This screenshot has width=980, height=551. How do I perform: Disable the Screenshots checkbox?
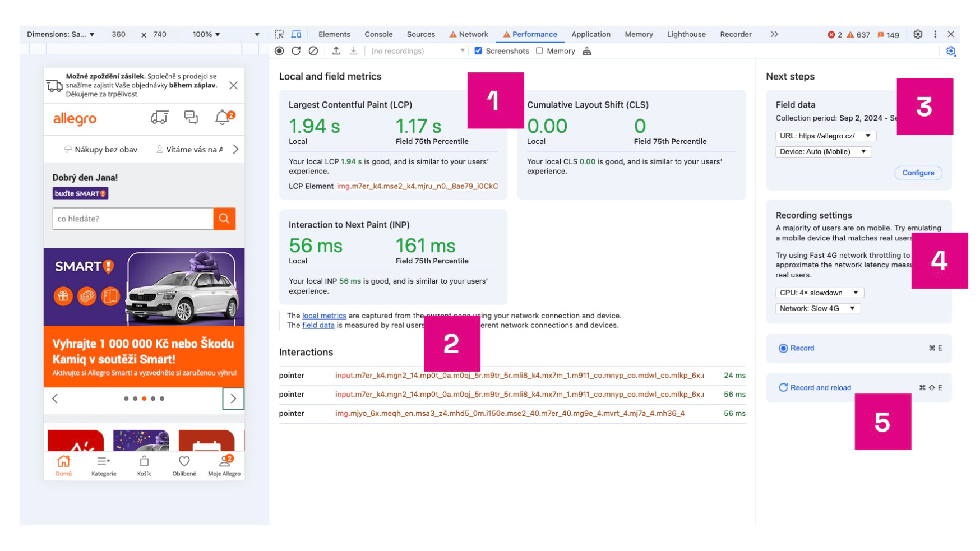click(x=478, y=51)
